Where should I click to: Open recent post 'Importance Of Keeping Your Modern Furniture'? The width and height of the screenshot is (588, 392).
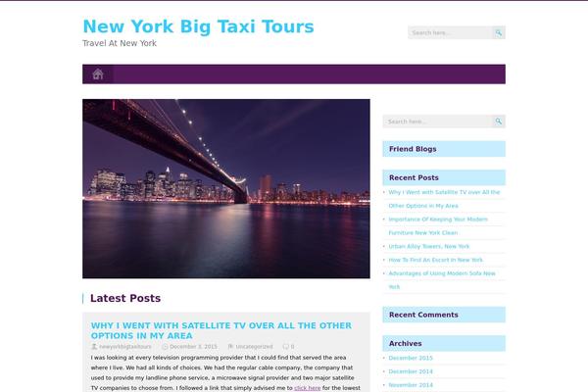tap(438, 225)
